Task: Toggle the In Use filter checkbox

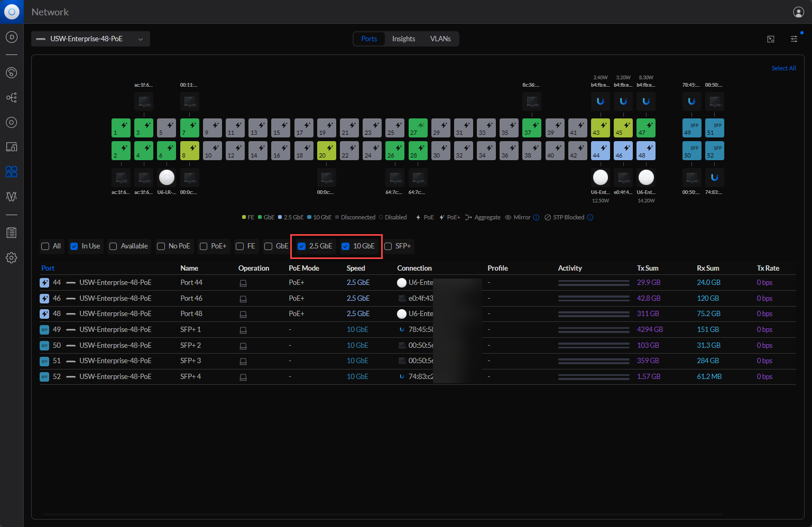Action: point(75,246)
